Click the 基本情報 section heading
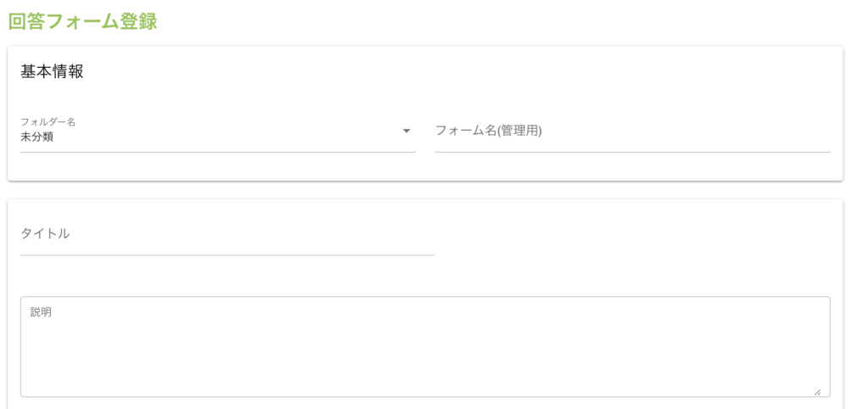The width and height of the screenshot is (868, 409). (x=52, y=72)
